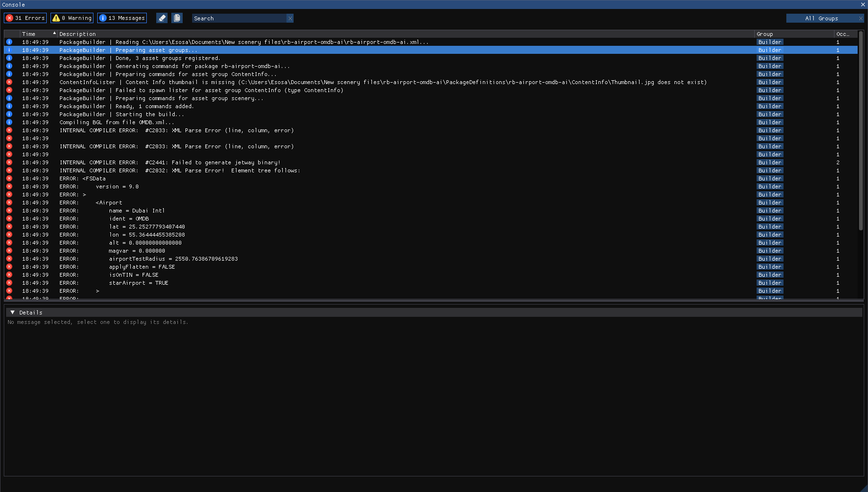Reset group filter with X beside All Groups

[x=860, y=18]
